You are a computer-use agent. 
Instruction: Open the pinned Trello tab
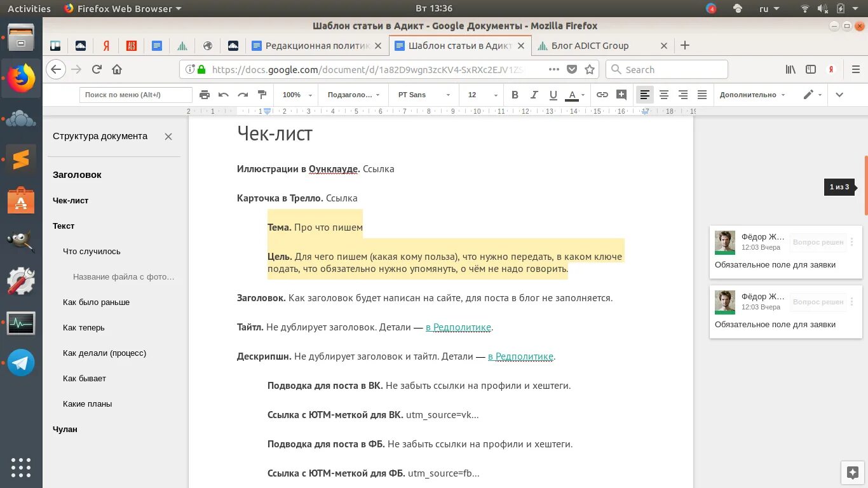(55, 46)
